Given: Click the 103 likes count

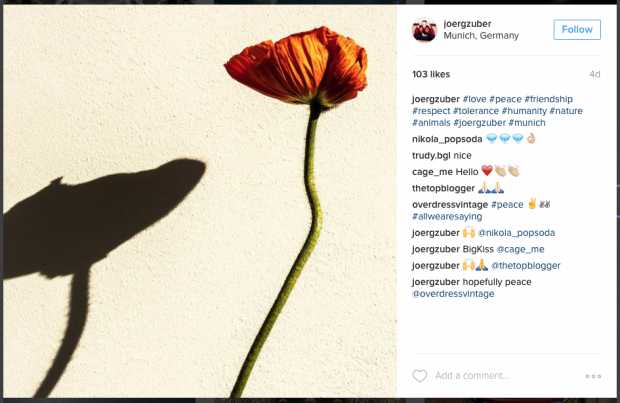Looking at the screenshot, I should (x=431, y=74).
